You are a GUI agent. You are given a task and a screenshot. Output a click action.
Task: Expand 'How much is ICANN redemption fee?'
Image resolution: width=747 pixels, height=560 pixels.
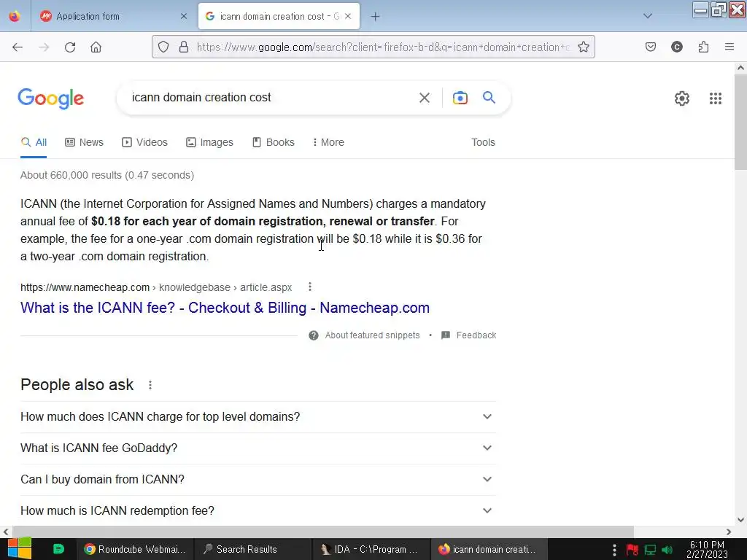coord(258,510)
